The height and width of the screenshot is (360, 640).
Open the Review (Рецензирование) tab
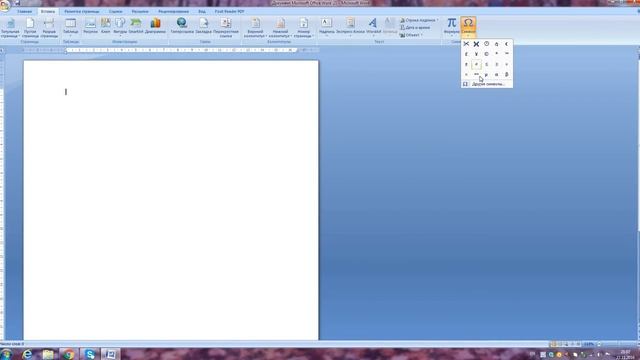pyautogui.click(x=173, y=11)
